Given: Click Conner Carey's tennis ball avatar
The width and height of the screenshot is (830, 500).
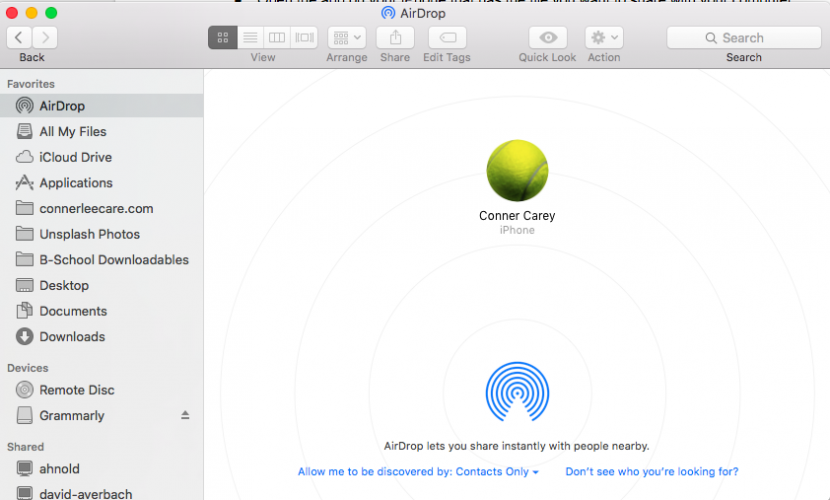Looking at the screenshot, I should click(517, 170).
